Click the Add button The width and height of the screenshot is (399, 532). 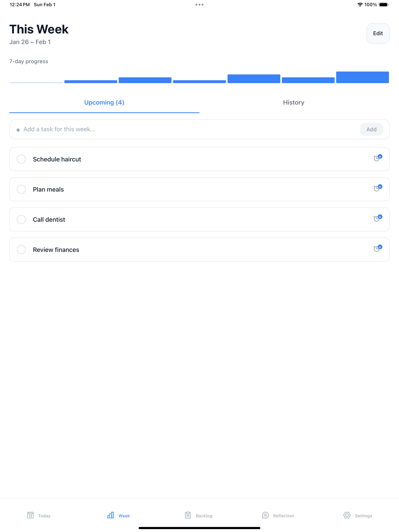371,129
